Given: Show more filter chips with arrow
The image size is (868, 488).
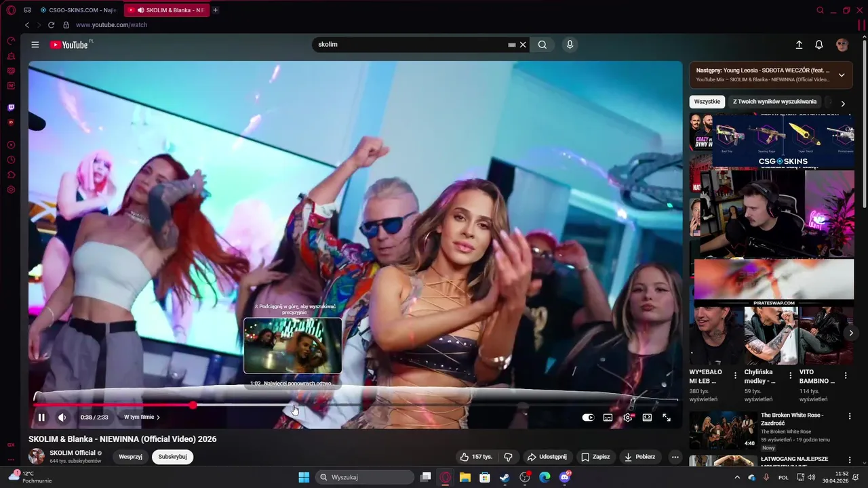Looking at the screenshot, I should [843, 103].
